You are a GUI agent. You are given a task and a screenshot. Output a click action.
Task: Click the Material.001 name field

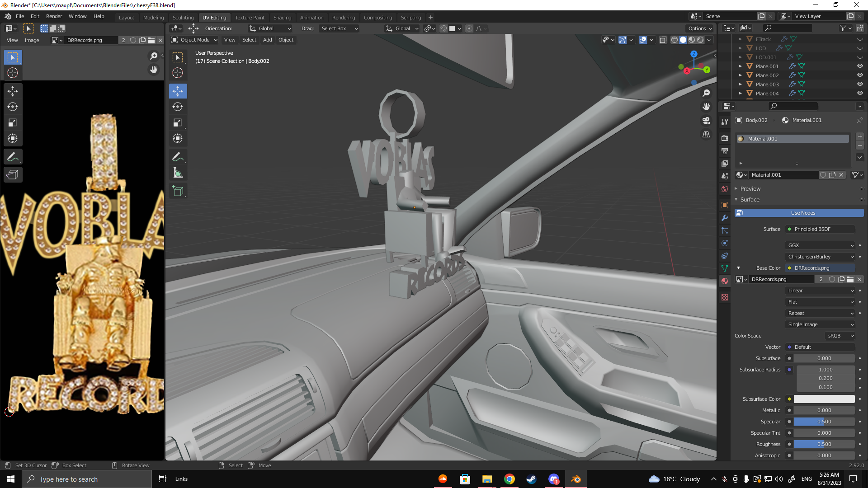(x=783, y=175)
